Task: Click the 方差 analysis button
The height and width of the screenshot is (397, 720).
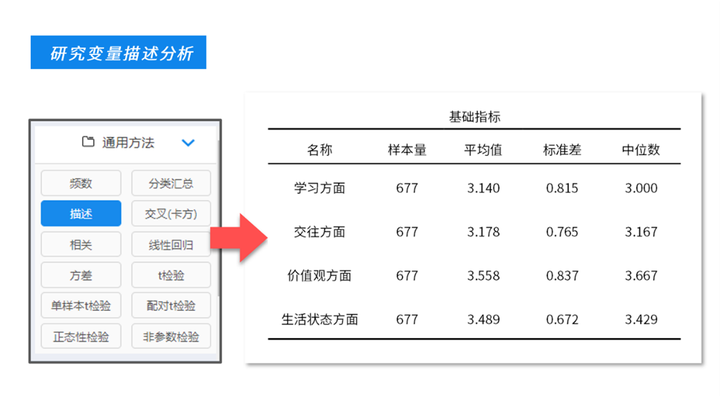Action: click(81, 275)
